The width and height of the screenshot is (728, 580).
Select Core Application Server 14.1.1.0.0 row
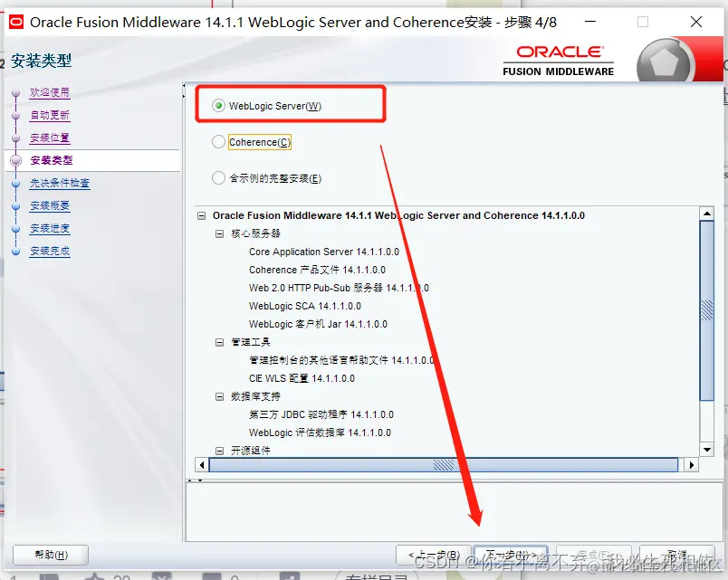pyautogui.click(x=324, y=252)
